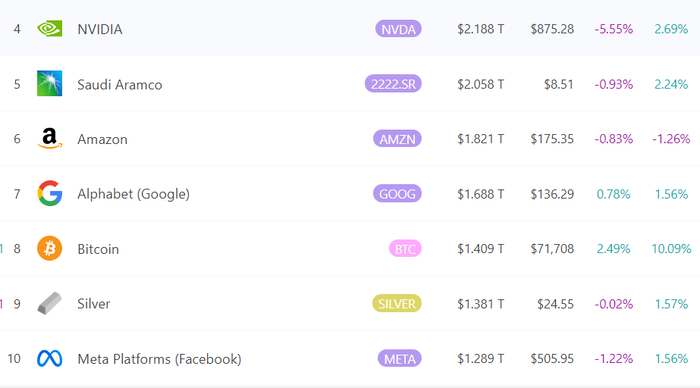Click the NVDA ticker badge
Screen dimensions: 700x388
[398, 29]
